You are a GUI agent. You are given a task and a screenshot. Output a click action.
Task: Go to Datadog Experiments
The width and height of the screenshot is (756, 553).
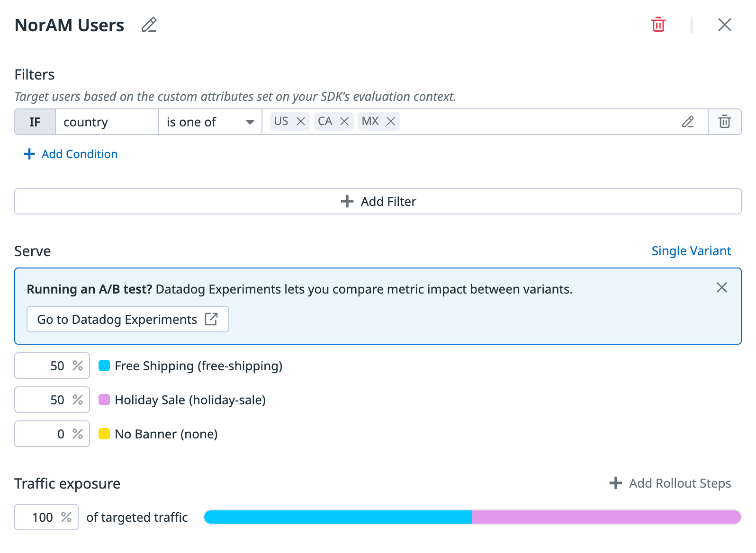click(x=128, y=320)
